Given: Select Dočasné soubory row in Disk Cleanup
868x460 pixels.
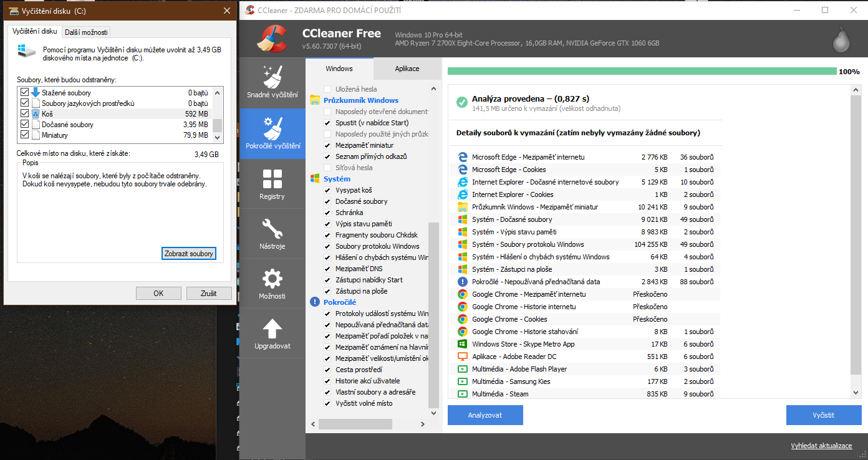Looking at the screenshot, I should (x=115, y=124).
